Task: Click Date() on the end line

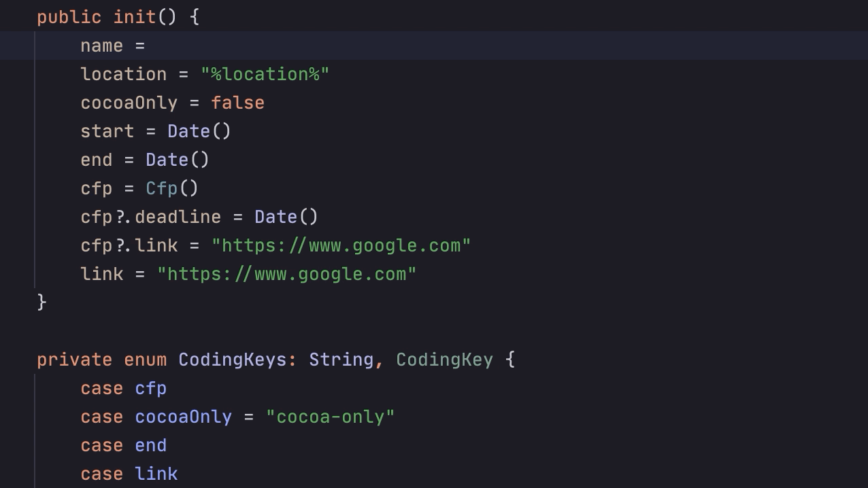Action: click(178, 160)
